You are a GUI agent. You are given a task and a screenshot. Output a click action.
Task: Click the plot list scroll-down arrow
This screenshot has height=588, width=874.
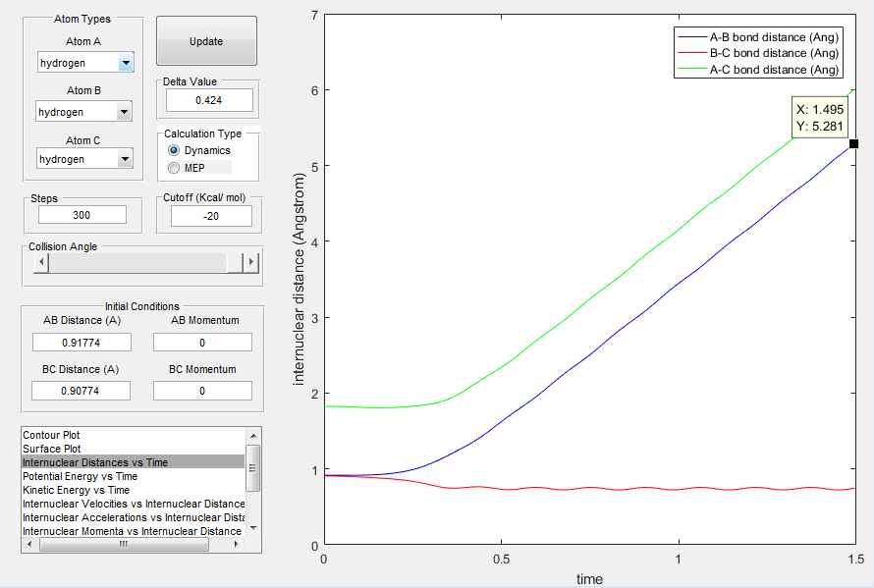[253, 528]
